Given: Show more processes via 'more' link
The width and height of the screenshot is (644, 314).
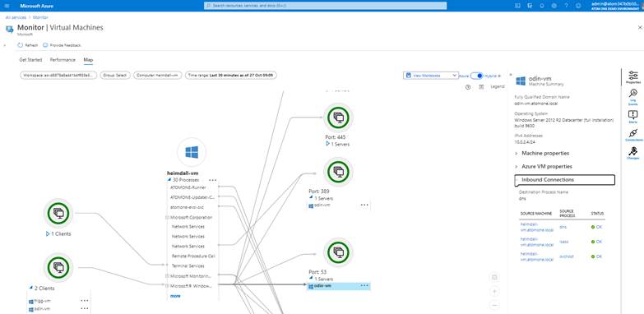Looking at the screenshot, I should pyautogui.click(x=175, y=296).
